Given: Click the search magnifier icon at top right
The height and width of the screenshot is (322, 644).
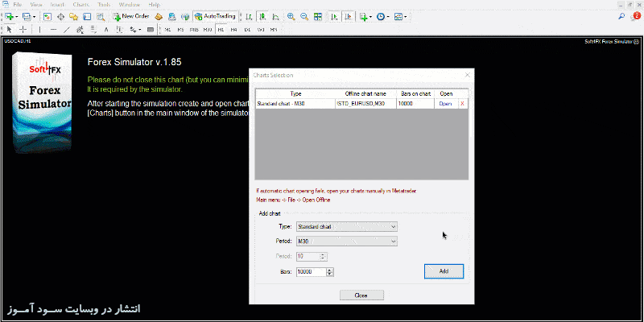Looking at the screenshot, I should pyautogui.click(x=621, y=16).
